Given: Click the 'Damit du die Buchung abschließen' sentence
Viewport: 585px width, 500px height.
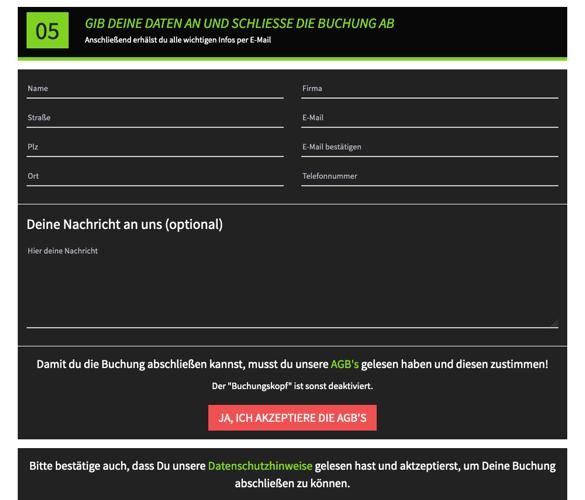Looking at the screenshot, I should click(292, 364).
